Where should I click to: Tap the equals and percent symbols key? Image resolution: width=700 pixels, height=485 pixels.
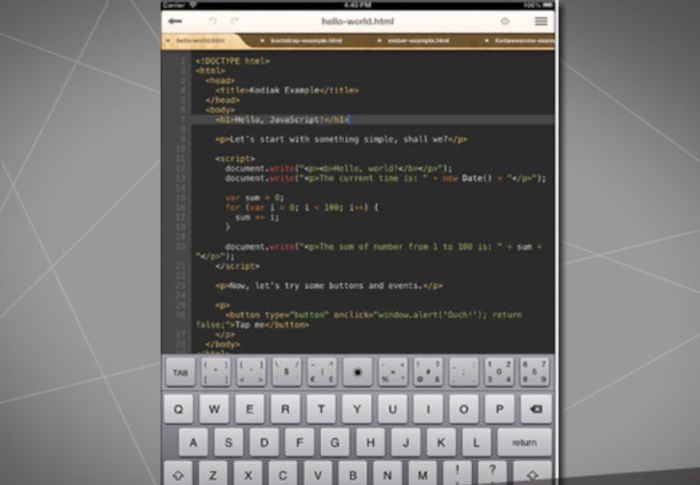[x=393, y=372]
